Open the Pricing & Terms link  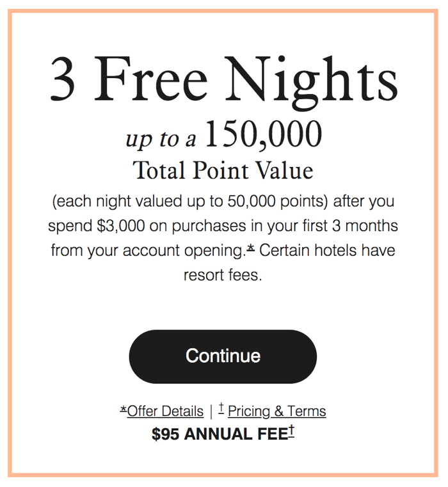277,411
